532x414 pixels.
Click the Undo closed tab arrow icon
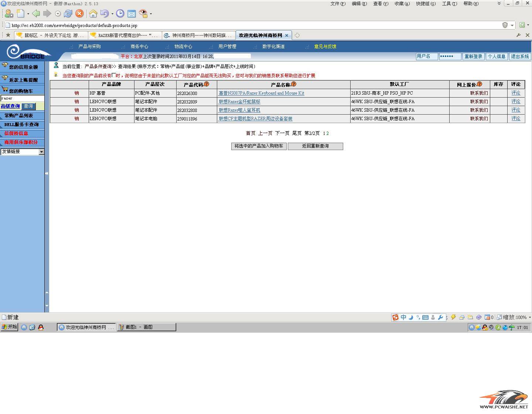[x=105, y=14]
